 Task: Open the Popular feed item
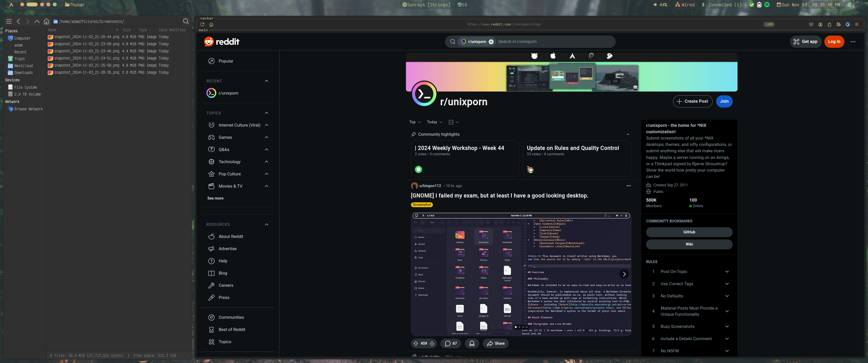click(x=226, y=61)
